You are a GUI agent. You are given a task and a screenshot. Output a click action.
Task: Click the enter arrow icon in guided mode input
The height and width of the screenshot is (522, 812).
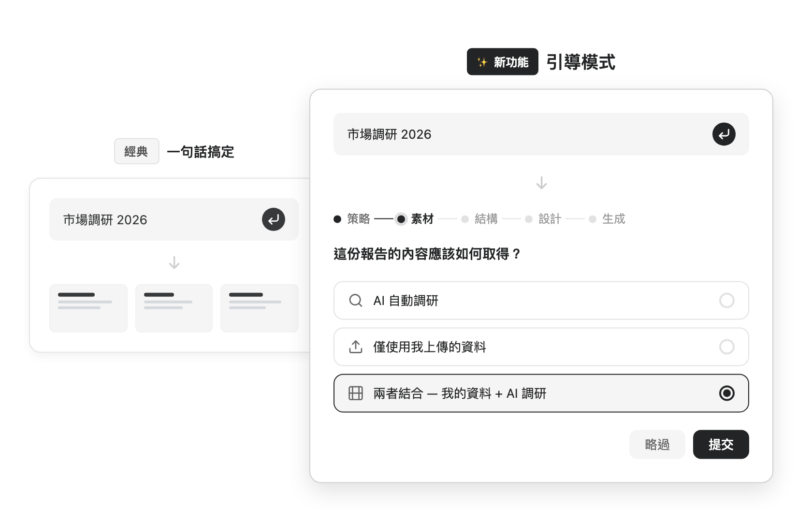click(724, 134)
